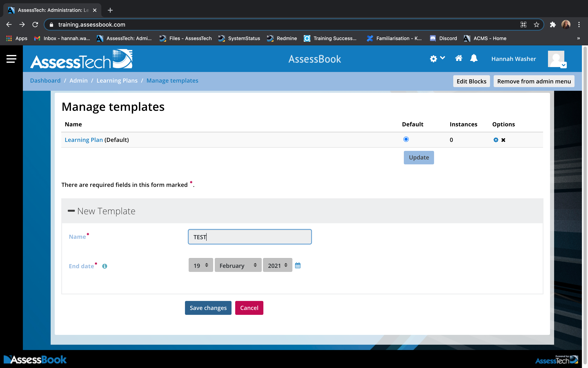Open Chrome three-dot menu

[579, 25]
